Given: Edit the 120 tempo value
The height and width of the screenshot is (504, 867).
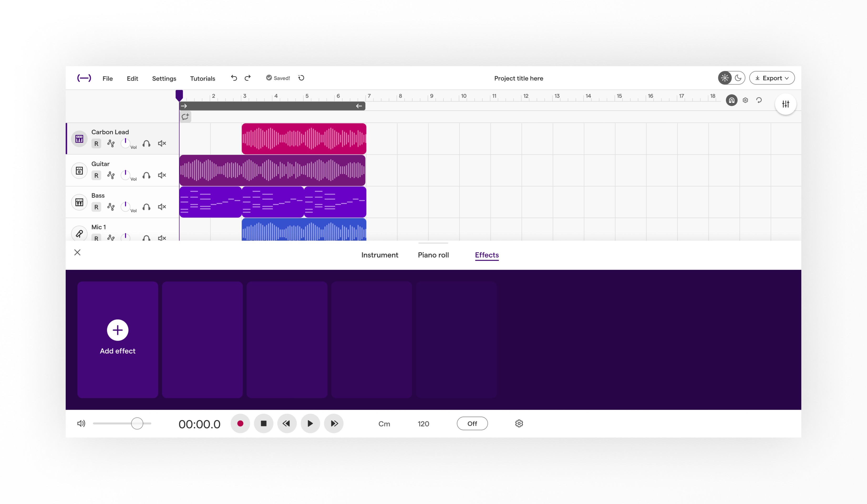Looking at the screenshot, I should point(424,424).
